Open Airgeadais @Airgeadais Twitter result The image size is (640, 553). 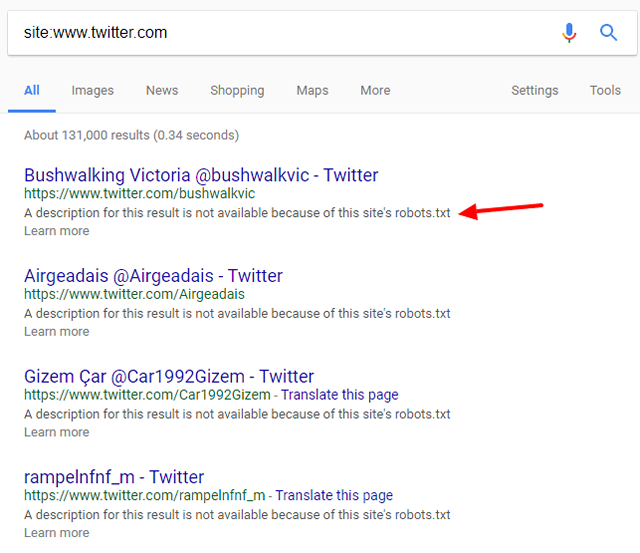pos(153,276)
